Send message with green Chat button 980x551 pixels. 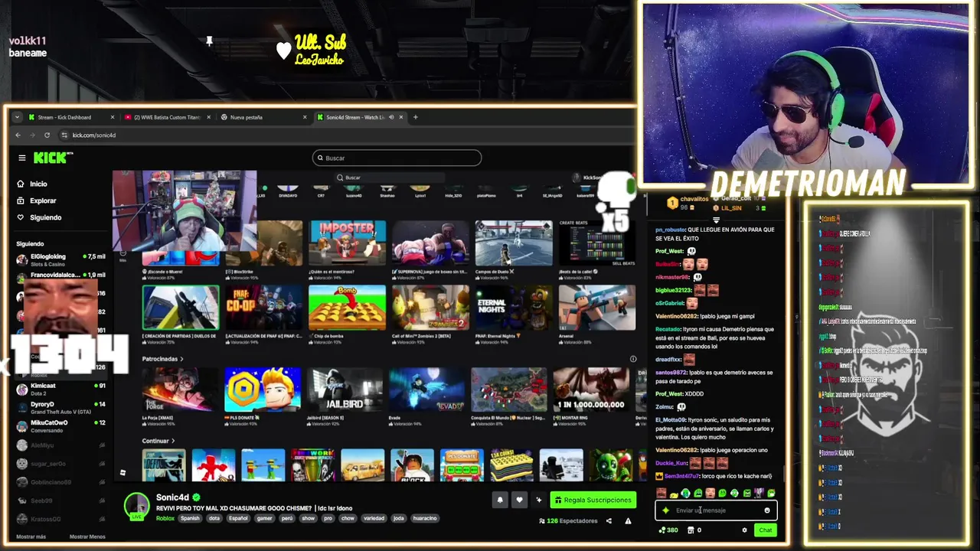pos(766,530)
